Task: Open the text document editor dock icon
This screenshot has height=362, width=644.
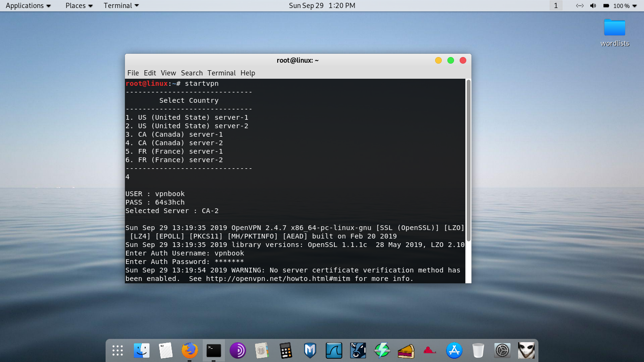Action: [165, 350]
